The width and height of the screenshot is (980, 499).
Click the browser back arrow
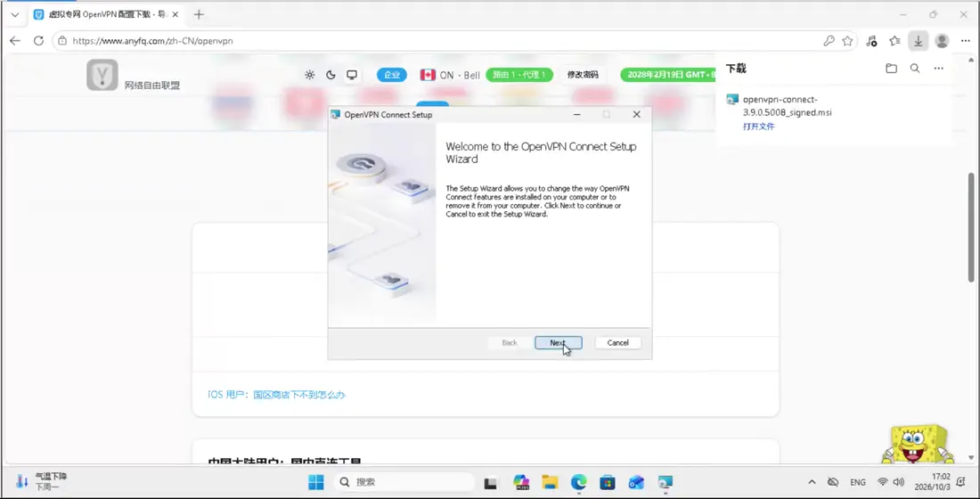point(15,41)
